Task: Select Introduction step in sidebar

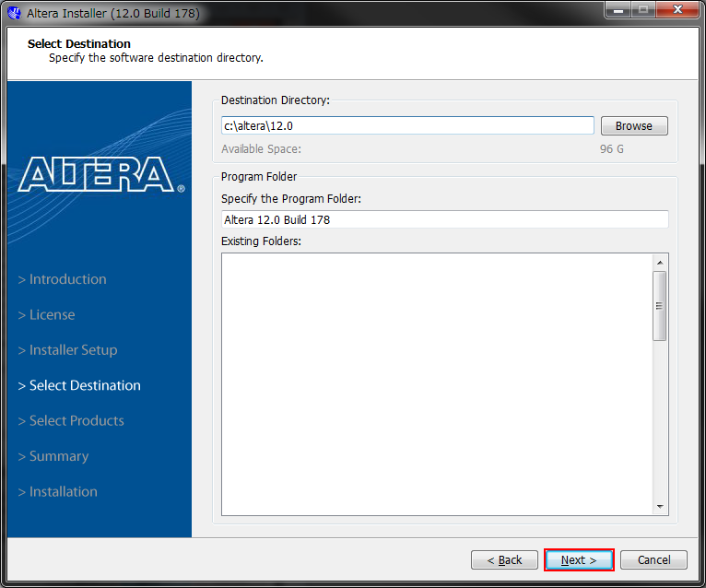Action: (62, 279)
